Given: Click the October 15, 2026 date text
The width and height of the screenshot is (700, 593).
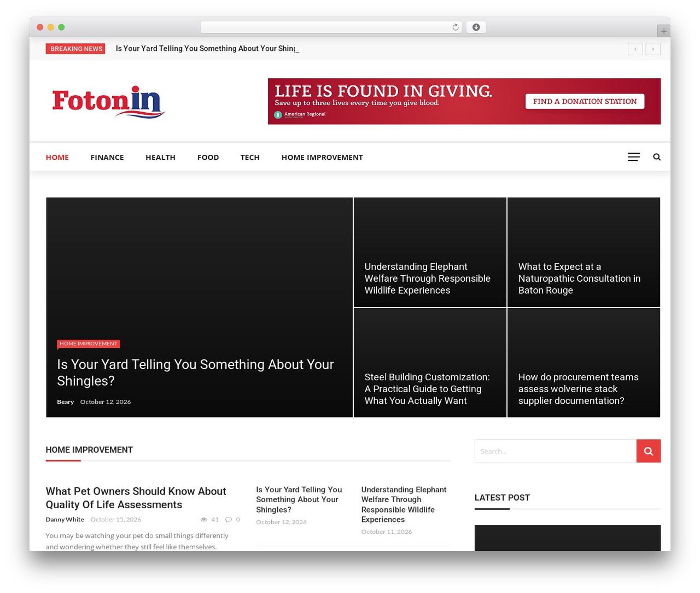Looking at the screenshot, I should (x=116, y=520).
